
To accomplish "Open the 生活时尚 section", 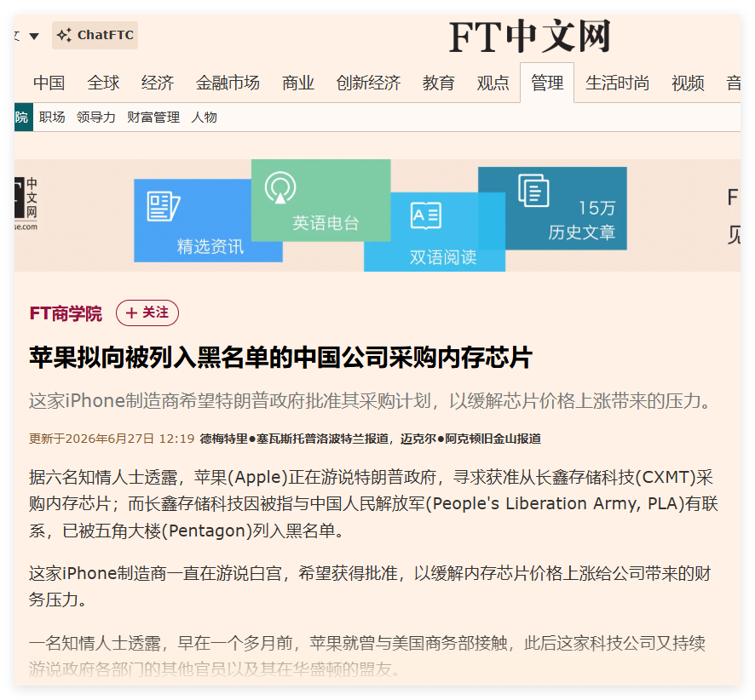I will (617, 83).
